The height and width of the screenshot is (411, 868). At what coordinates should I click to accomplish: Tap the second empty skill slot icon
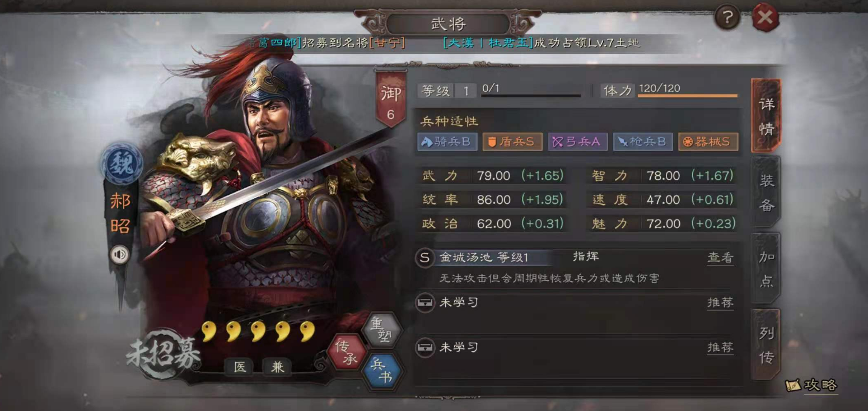pos(425,347)
